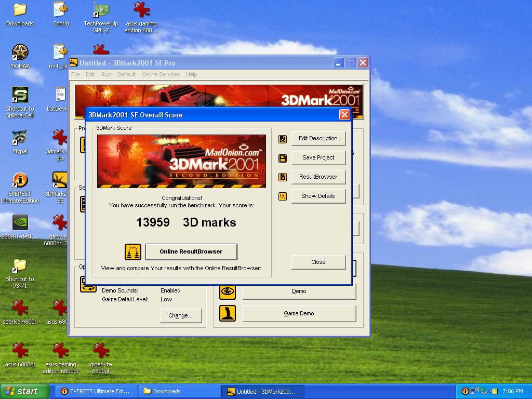Screen dimensions: 532x399
Task: Launch Mypal browser shortcut
Action: point(20,142)
